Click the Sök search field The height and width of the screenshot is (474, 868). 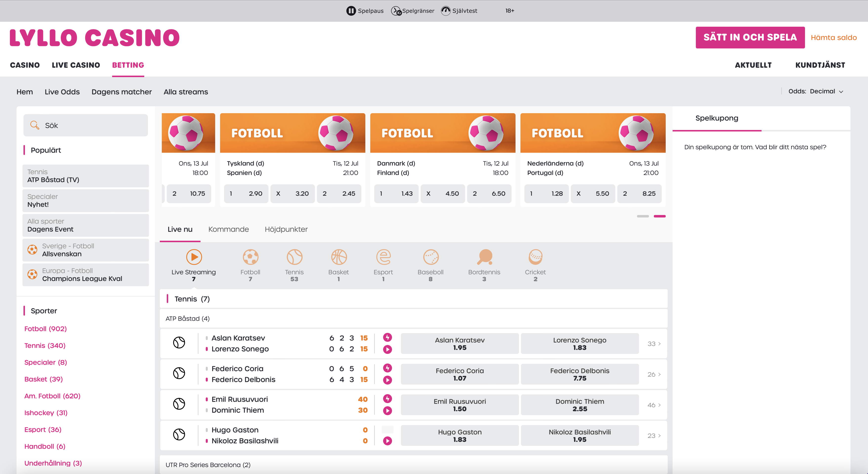coord(85,125)
